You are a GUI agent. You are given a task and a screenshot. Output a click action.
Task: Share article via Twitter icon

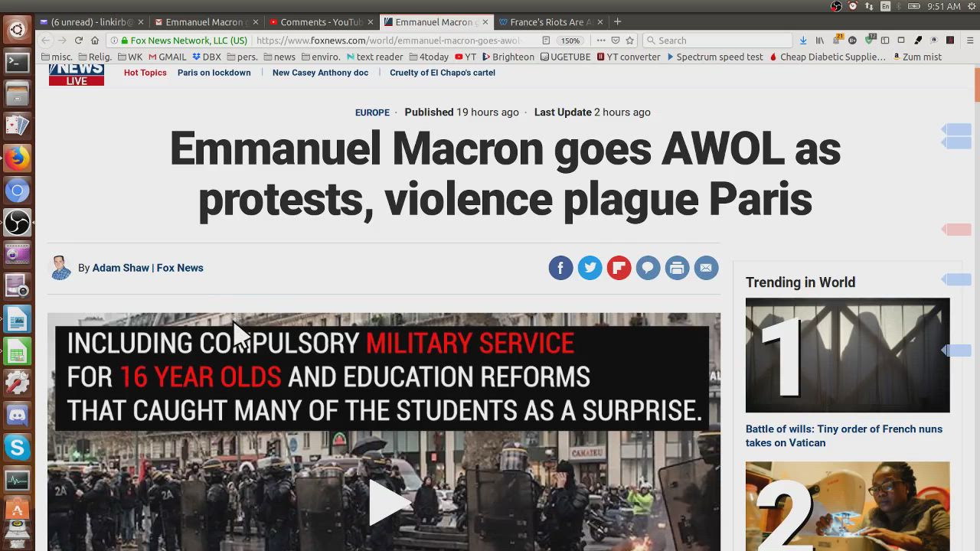590,268
